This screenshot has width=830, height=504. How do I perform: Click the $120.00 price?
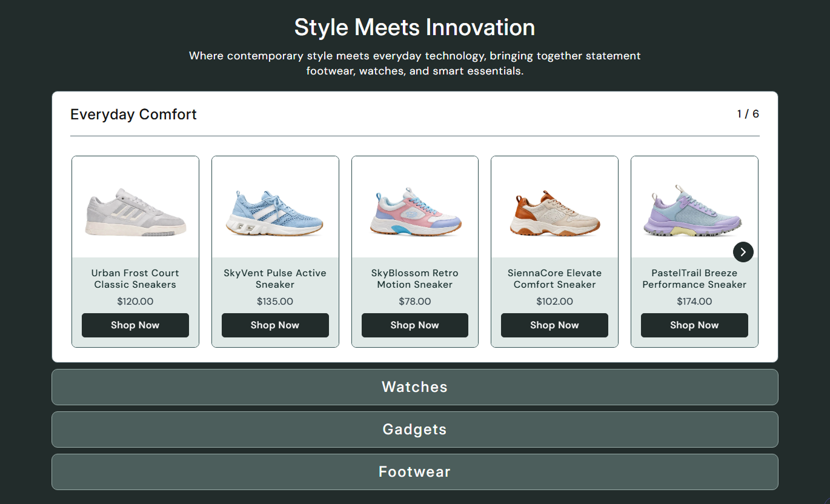(135, 302)
